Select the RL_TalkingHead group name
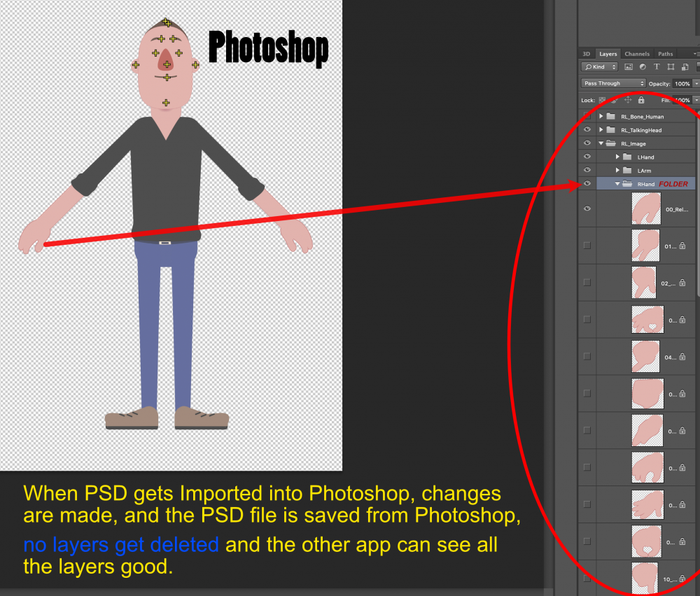700x596 pixels. 641,130
